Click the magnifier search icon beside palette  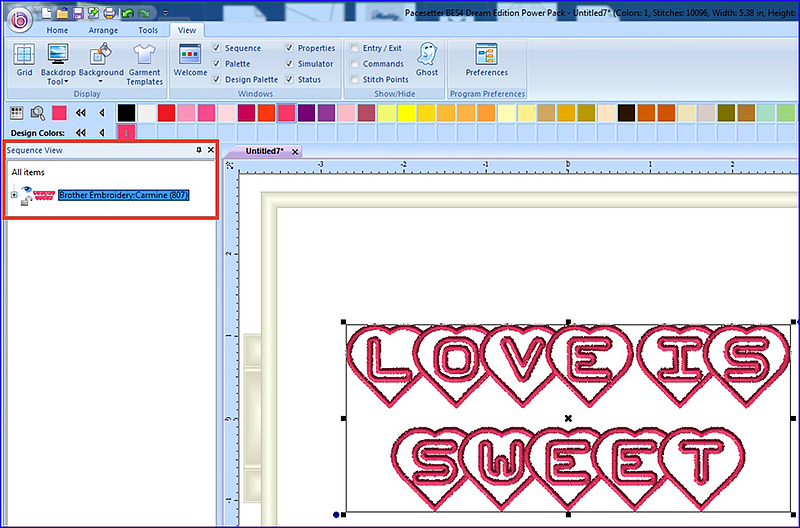coord(37,113)
